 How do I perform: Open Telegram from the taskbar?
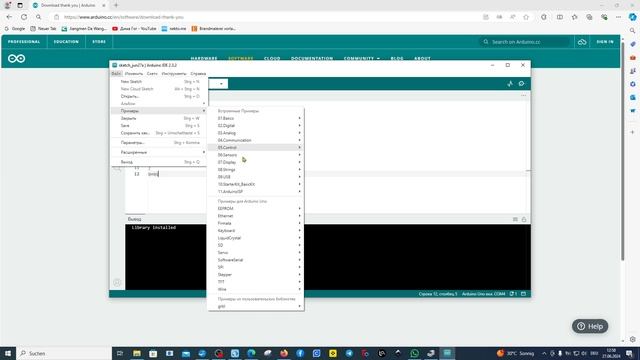[x=349, y=353]
